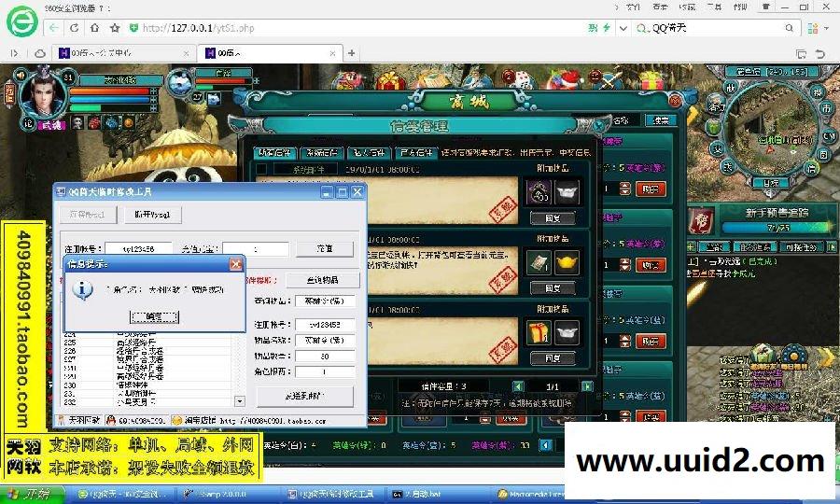Close the mail management panel
The height and width of the screenshot is (504, 840).
tap(599, 125)
